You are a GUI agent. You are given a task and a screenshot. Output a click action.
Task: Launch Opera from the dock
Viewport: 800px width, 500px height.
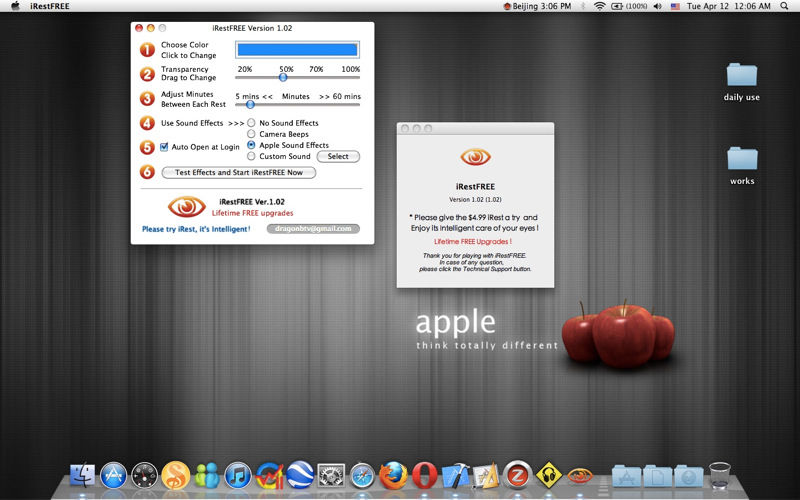[424, 475]
